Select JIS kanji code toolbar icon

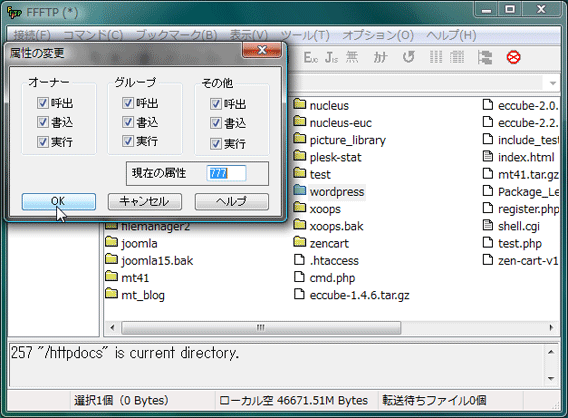pos(331,57)
